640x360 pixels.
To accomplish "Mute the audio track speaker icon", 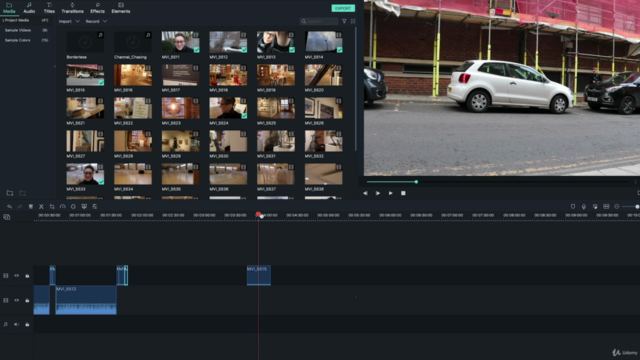I will coord(16,324).
